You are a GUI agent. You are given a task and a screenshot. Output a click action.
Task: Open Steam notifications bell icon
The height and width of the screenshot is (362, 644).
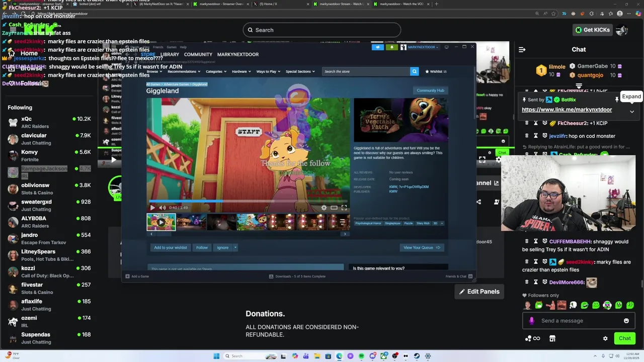point(391,47)
